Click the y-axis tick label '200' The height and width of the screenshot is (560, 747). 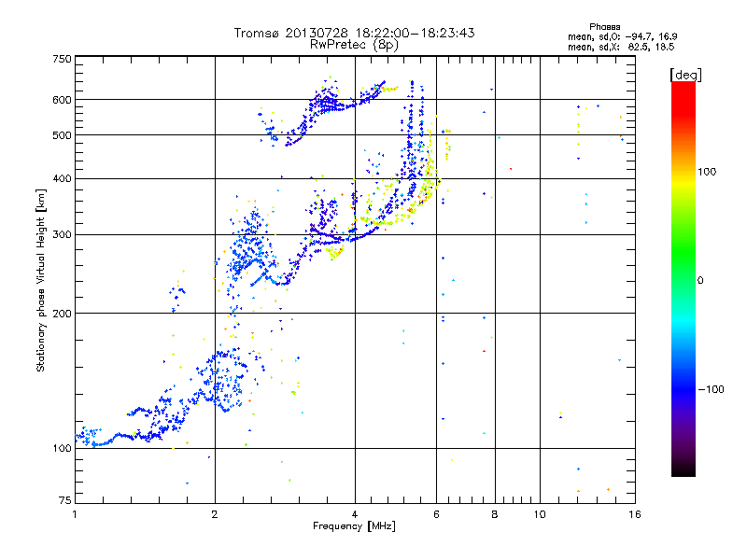tap(62, 314)
